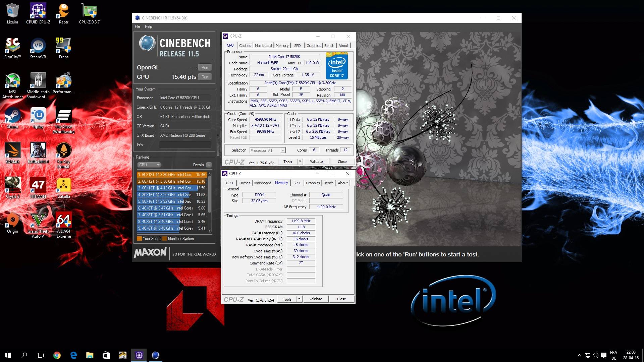Switch to CPU tab in bottom CPU-Z

tap(229, 183)
